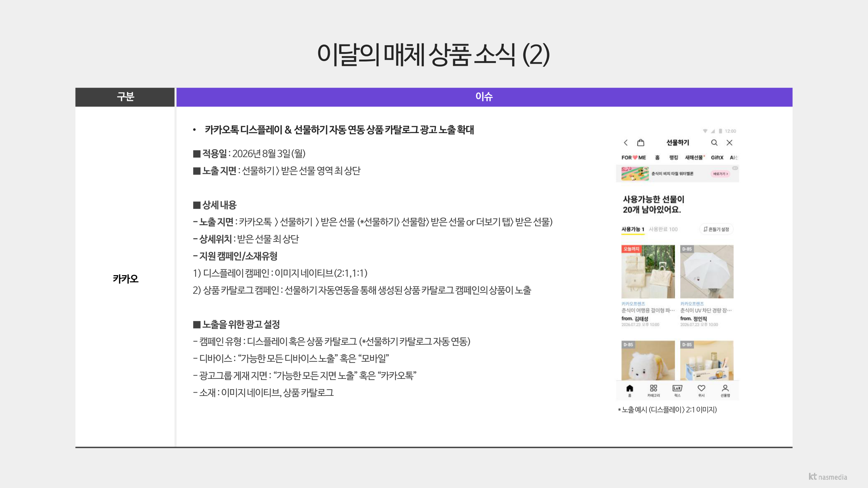
Task: Click the 춘식이 여행용 걸이형 title
Action: pyautogui.click(x=648, y=311)
